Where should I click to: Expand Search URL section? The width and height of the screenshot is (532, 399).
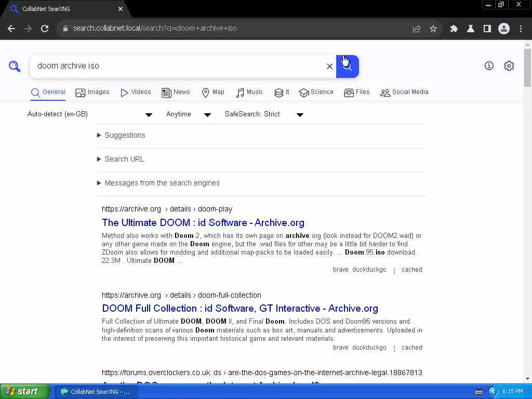coord(121,159)
